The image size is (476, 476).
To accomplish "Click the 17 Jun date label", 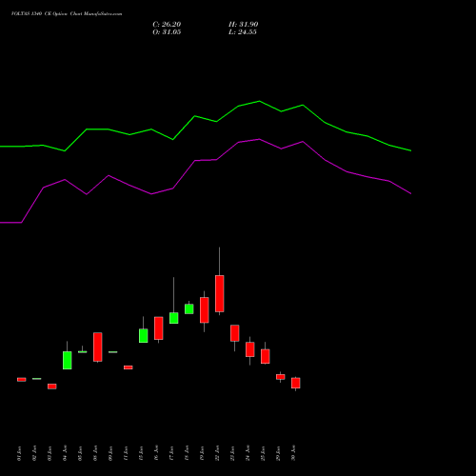I will point(171,453).
